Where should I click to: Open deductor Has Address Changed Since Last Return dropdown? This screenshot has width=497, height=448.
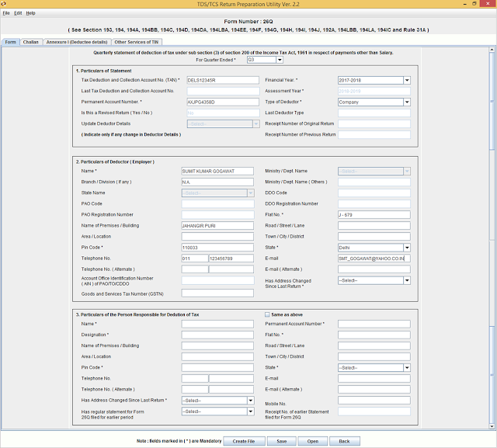[407, 280]
